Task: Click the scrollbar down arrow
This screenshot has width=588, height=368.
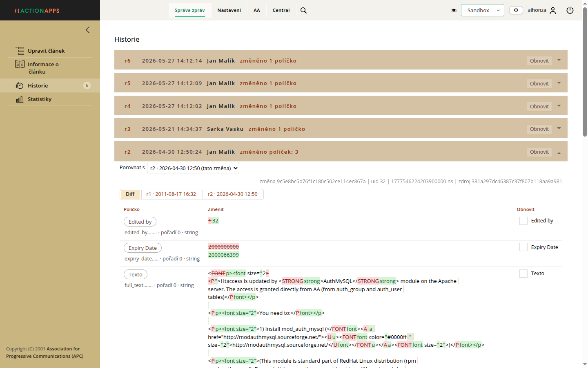Action: tap(585, 364)
